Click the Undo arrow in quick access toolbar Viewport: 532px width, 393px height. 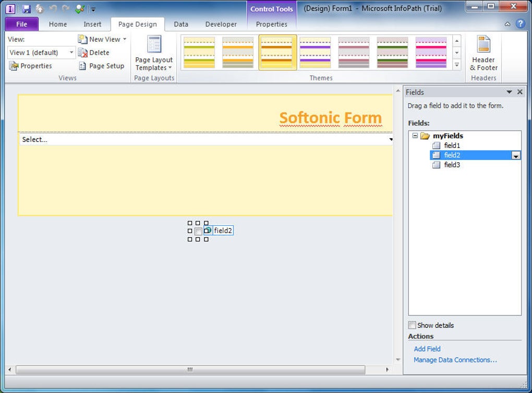tap(53, 8)
